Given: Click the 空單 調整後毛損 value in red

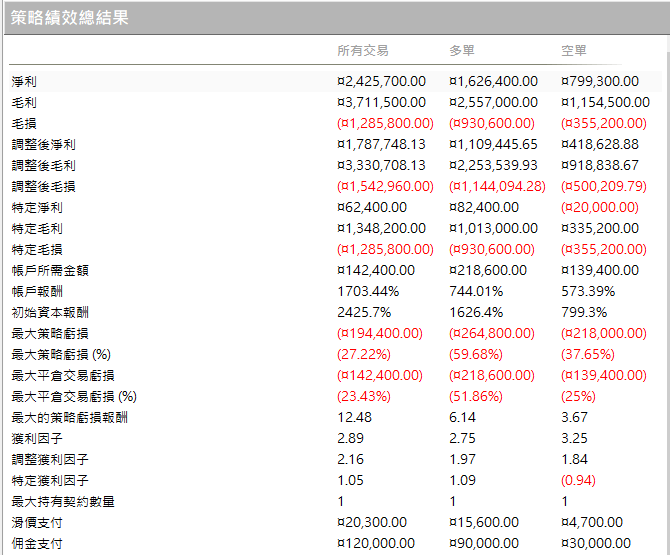Looking at the screenshot, I should click(x=606, y=186).
